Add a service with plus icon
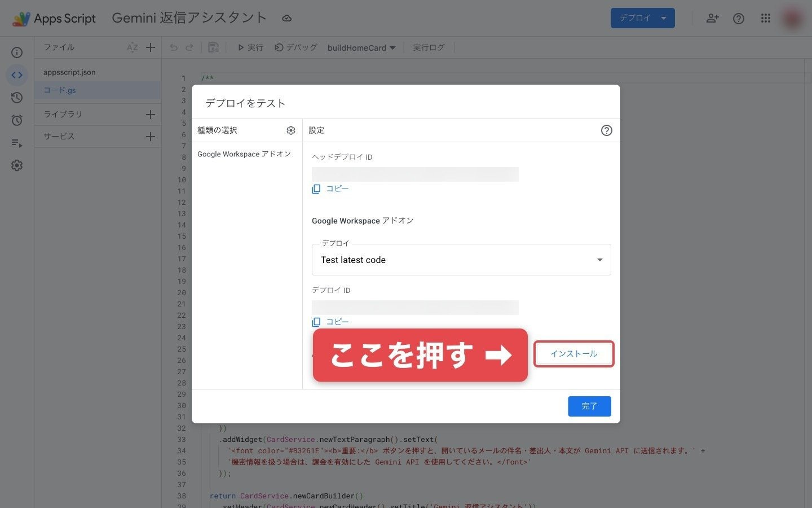 coord(151,137)
